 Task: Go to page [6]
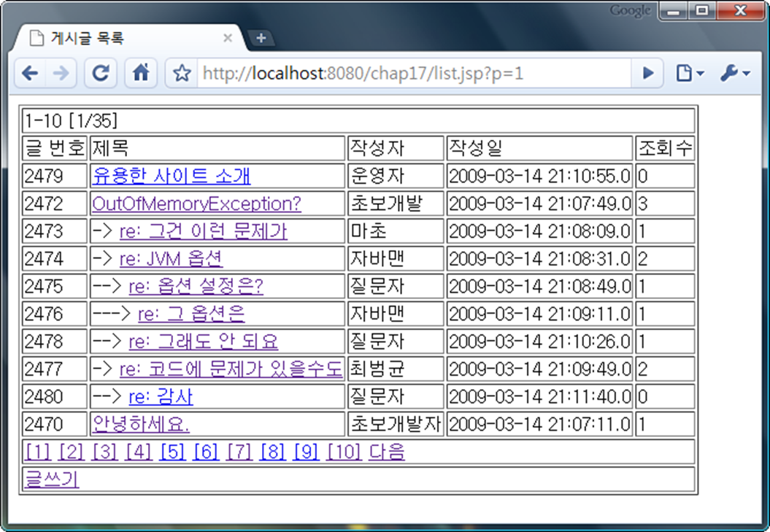point(206,451)
